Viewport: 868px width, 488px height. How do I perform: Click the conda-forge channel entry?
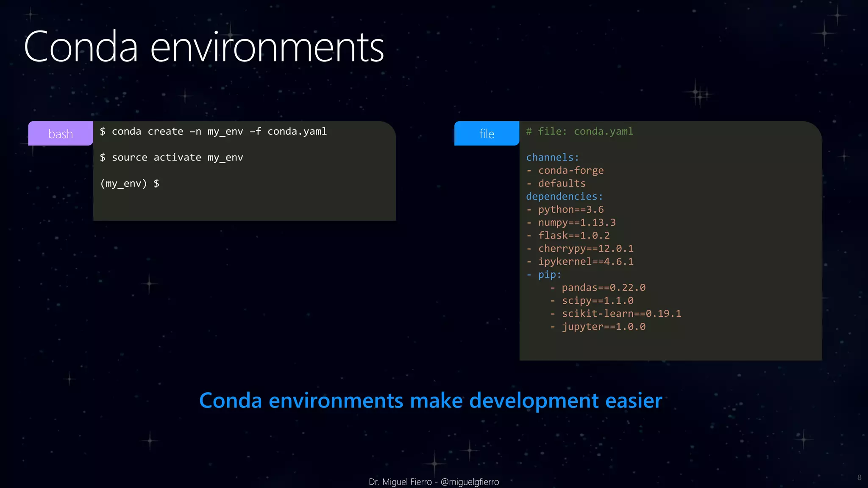(x=565, y=170)
